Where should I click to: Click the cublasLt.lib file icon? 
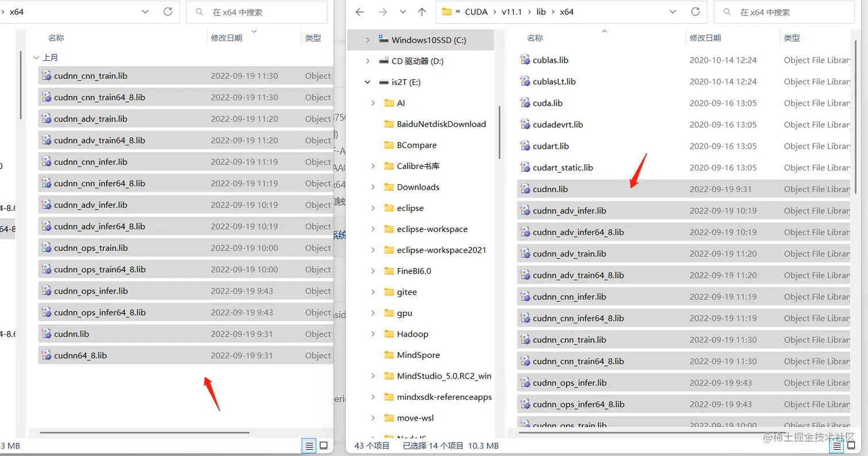(x=525, y=82)
